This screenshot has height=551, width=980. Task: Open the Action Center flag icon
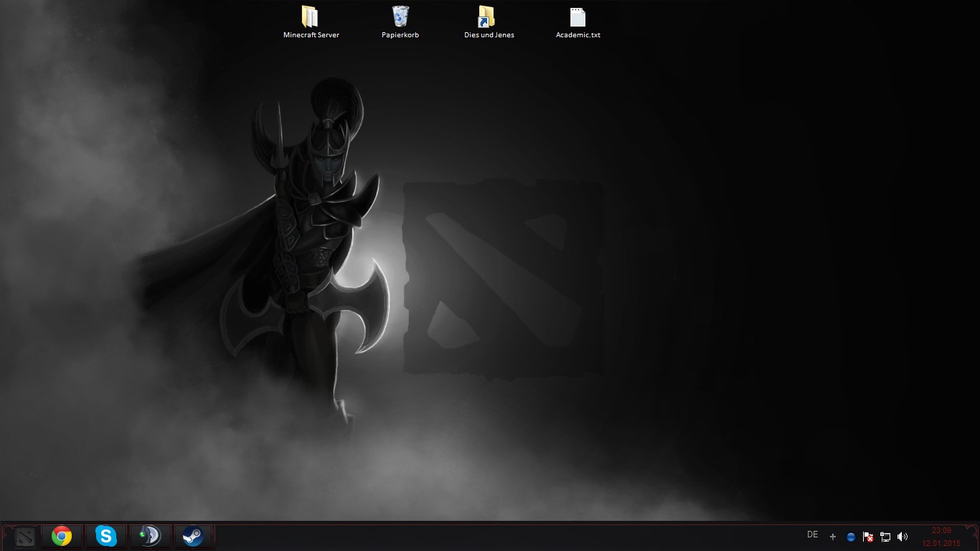868,537
